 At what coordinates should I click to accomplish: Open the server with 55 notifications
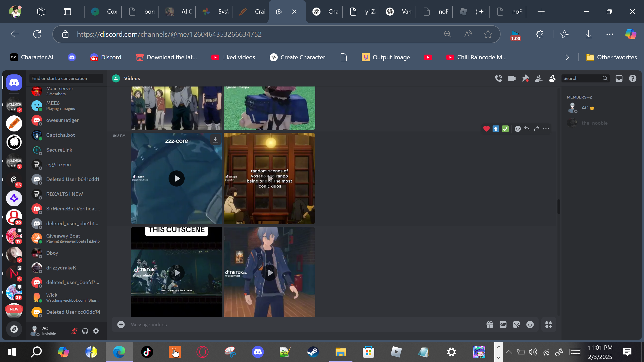[14, 180]
